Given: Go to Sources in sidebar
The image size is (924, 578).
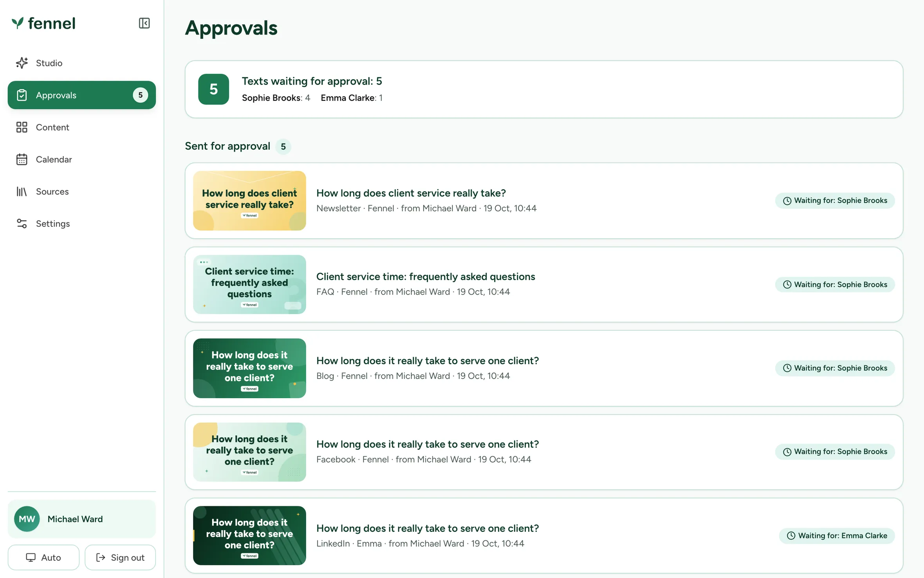Looking at the screenshot, I should [81, 191].
